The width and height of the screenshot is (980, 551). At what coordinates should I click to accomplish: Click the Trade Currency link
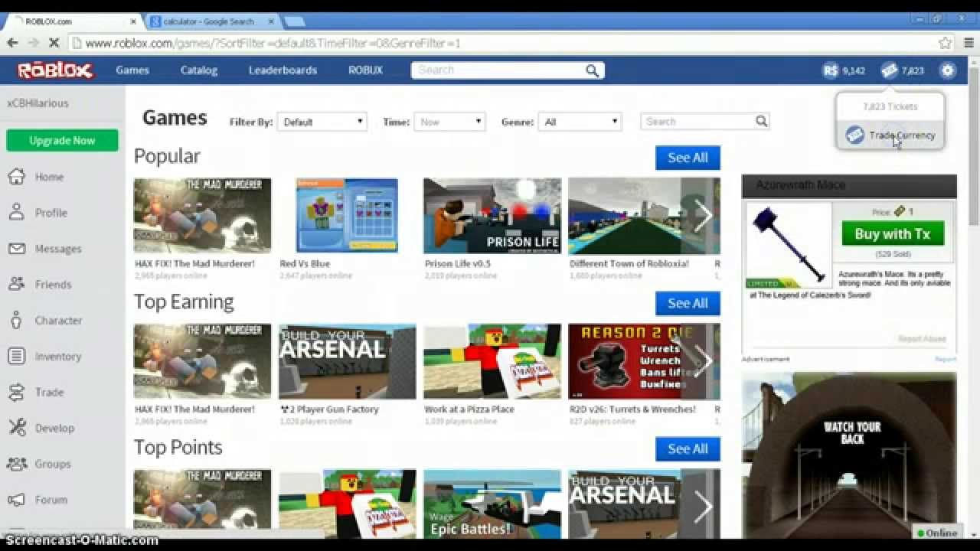[902, 135]
